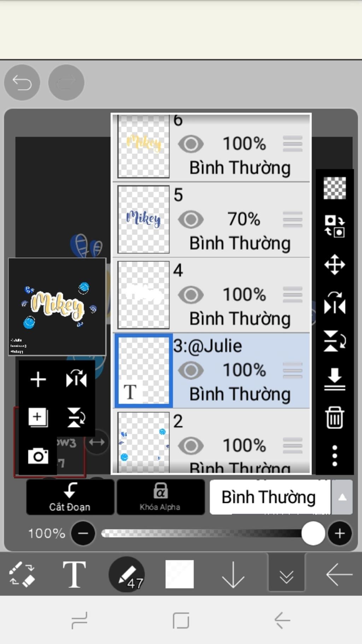Click the trash icon to delete layer

(x=334, y=418)
